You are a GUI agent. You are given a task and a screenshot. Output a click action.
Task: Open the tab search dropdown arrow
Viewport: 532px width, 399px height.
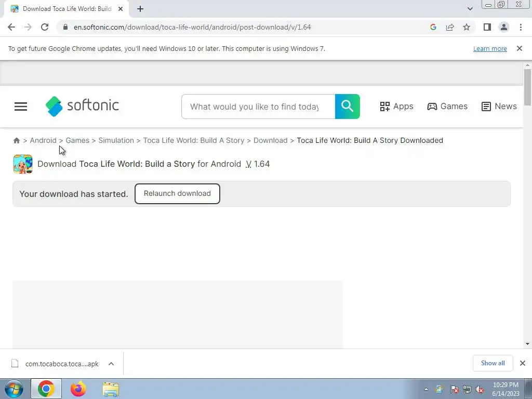tap(470, 9)
